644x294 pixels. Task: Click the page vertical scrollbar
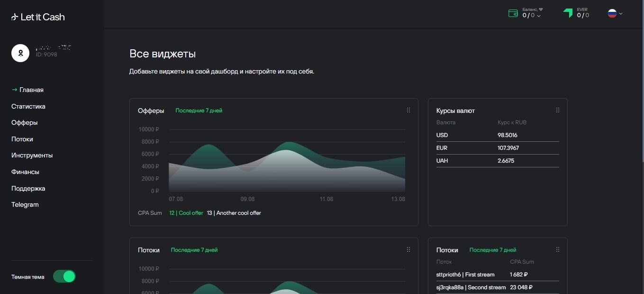(642, 82)
